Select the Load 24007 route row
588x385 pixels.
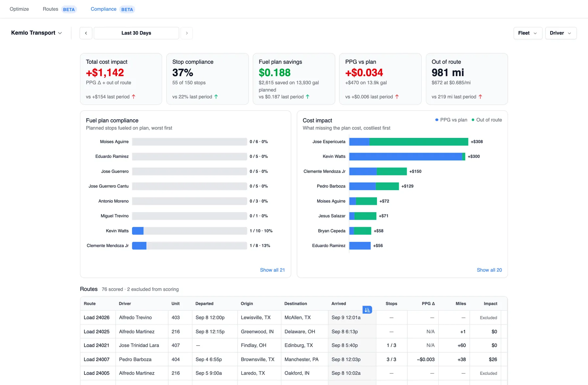[x=294, y=360]
